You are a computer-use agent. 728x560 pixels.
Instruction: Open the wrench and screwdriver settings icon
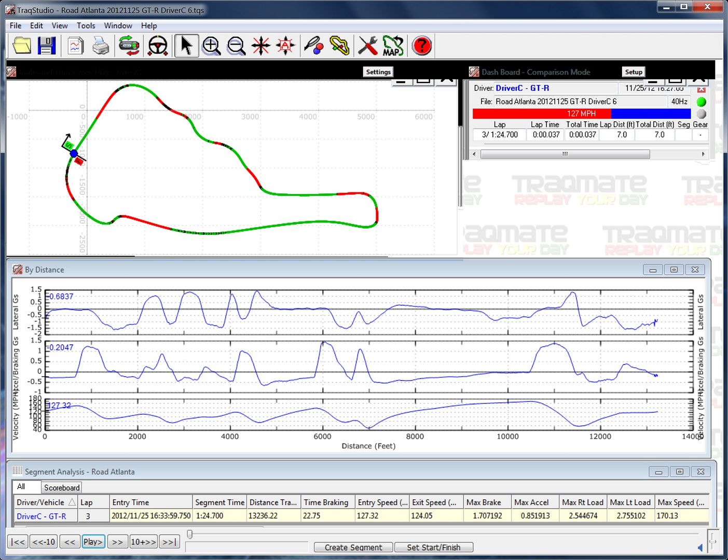[368, 46]
